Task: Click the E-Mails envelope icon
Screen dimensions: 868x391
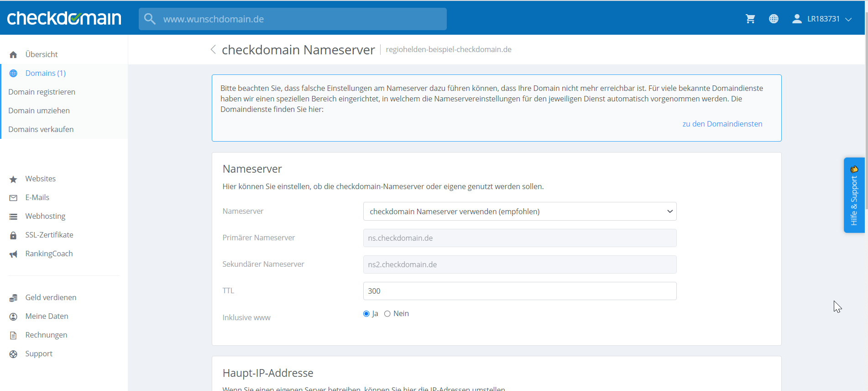Action: pos(13,198)
